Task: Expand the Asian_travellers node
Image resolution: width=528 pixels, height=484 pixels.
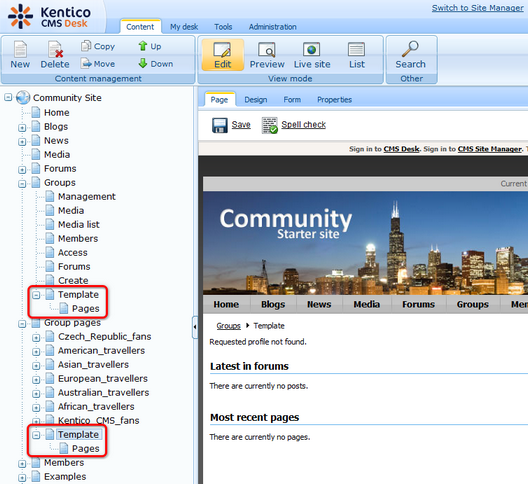Action: point(36,366)
